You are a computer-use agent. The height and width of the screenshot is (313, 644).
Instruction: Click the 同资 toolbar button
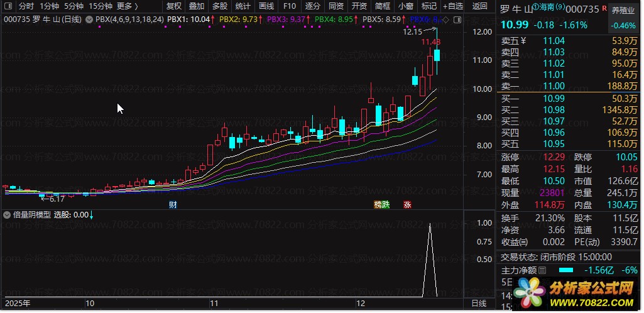pyautogui.click(x=336, y=6)
